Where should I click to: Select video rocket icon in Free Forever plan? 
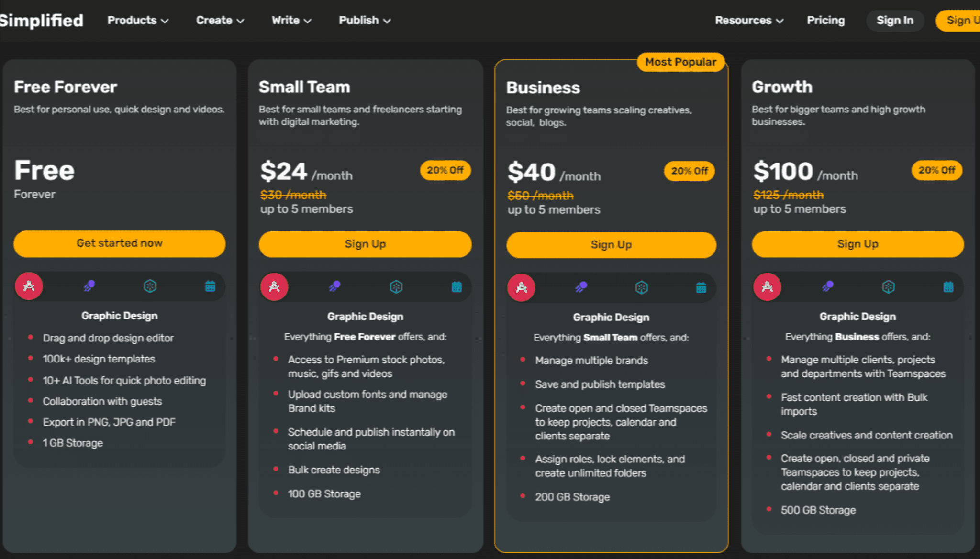pos(89,286)
